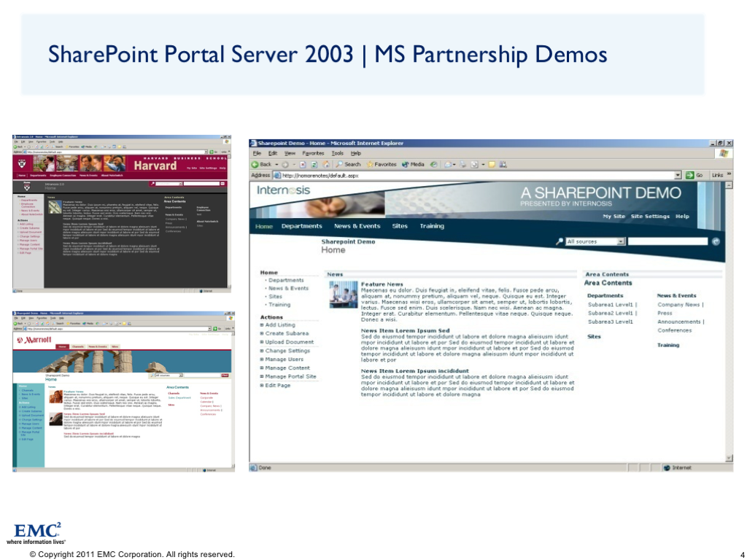
Task: Switch to the Departments navigation tab
Action: pyautogui.click(x=301, y=226)
